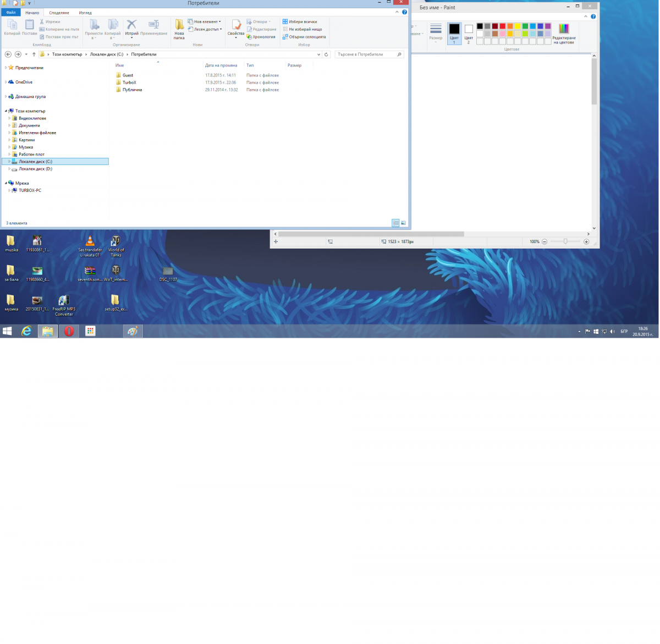Expand the New item (Нов елемент) dropdown
660x644 pixels.
pos(205,22)
